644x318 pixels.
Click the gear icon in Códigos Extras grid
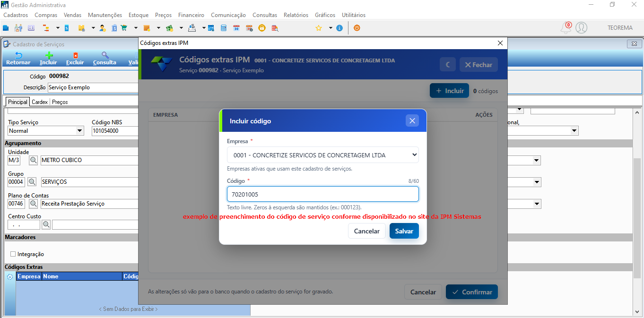(x=10, y=276)
